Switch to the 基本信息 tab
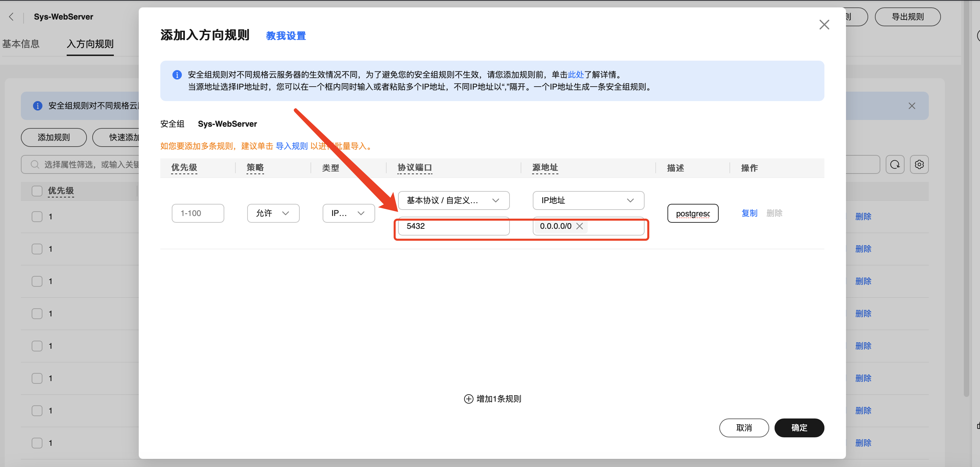 coord(21,44)
